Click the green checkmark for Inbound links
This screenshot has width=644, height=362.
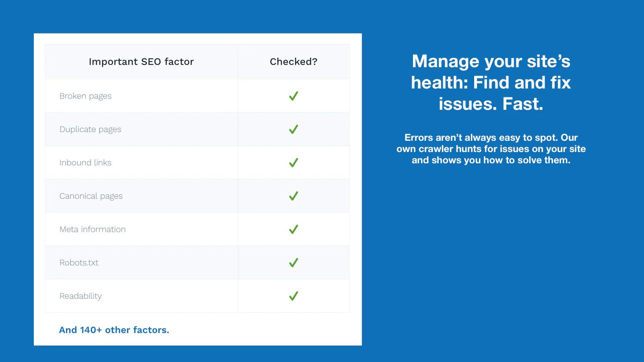293,163
